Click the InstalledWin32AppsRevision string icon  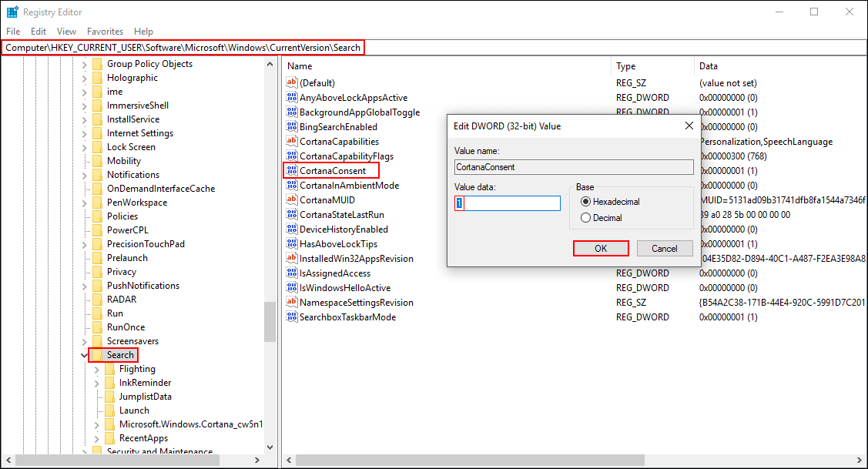click(292, 259)
